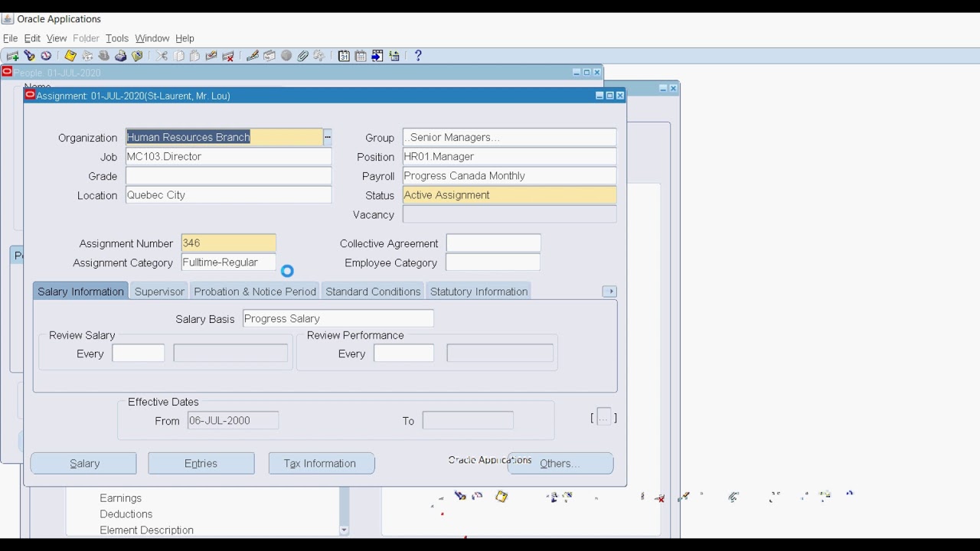Viewport: 980px width, 551px height.
Task: Click the Others... button
Action: click(x=560, y=464)
